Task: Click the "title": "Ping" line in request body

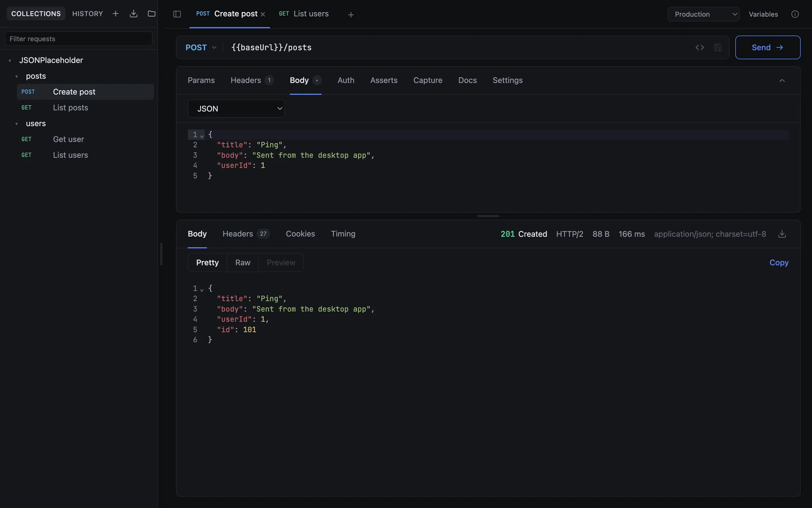Action: click(252, 145)
